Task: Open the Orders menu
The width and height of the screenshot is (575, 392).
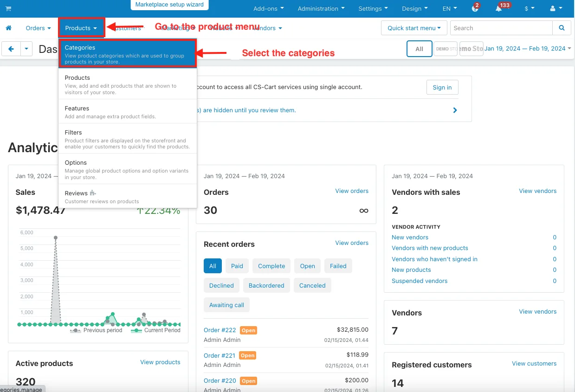Action: [x=38, y=28]
